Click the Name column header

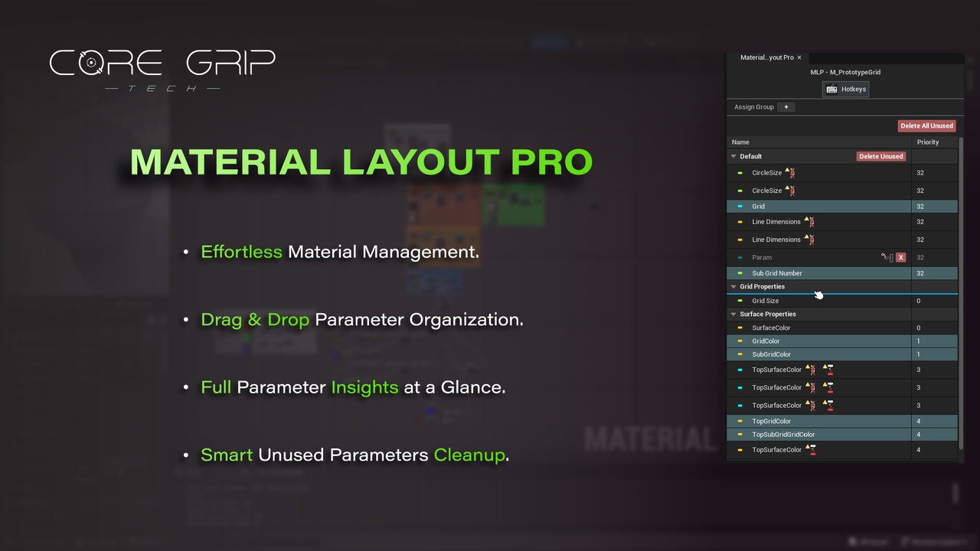coord(818,142)
